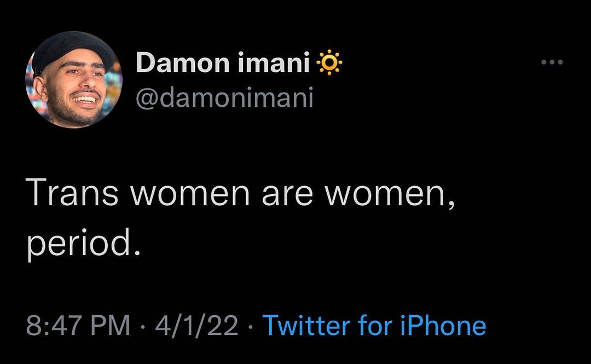
Task: Open the three-dot more options menu
Action: coord(552,62)
